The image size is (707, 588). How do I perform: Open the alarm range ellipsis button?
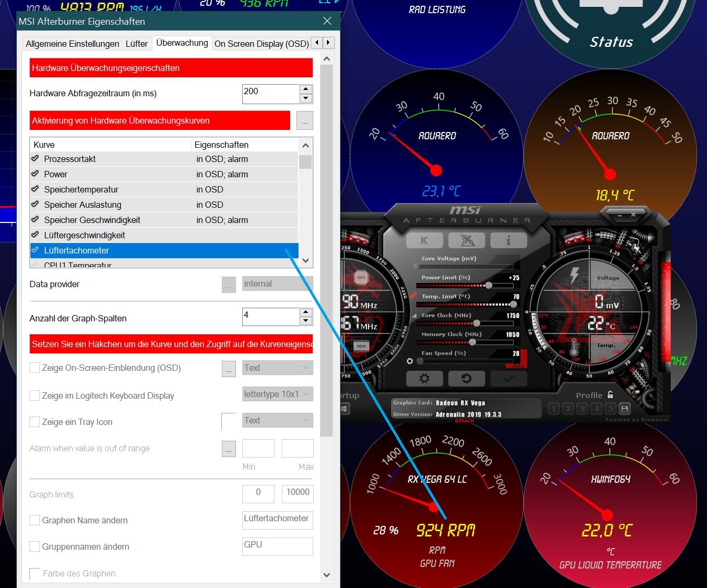tap(229, 449)
